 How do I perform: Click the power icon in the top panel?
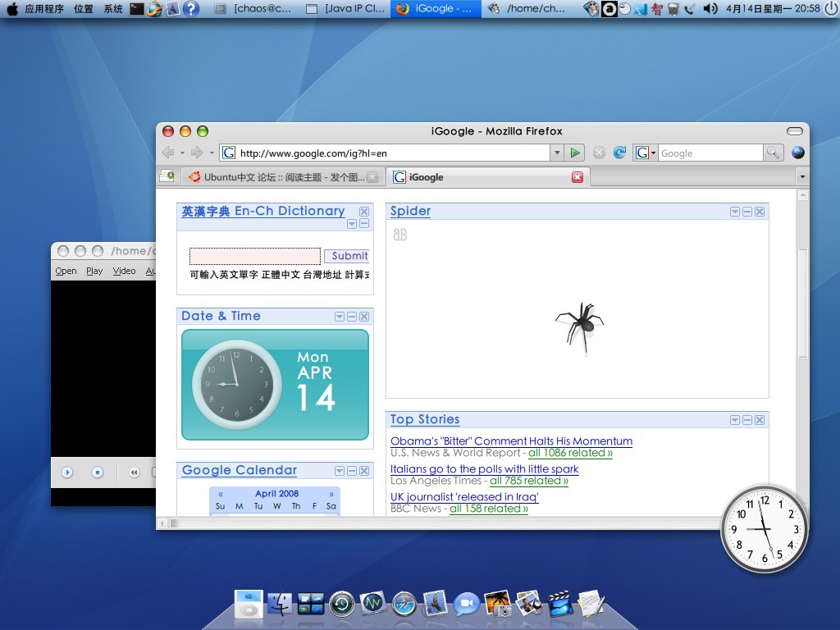tap(831, 8)
